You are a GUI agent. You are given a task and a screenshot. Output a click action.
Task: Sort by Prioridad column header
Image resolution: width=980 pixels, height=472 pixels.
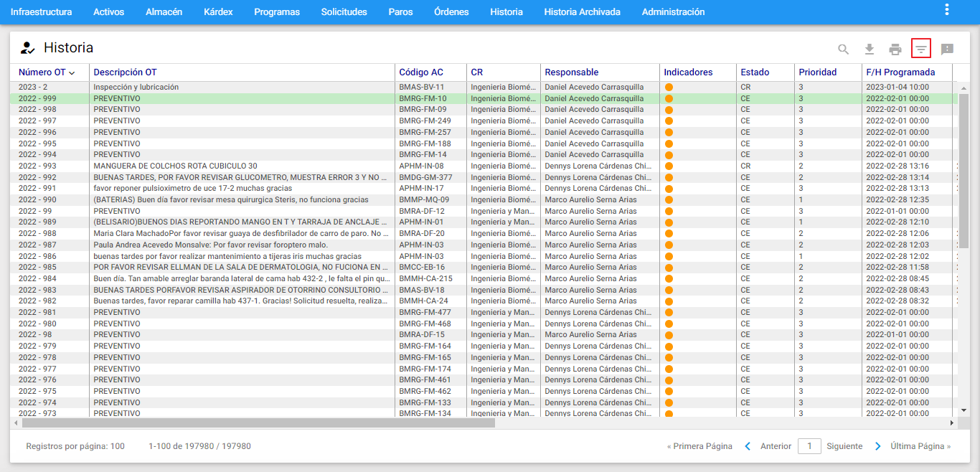click(x=818, y=72)
